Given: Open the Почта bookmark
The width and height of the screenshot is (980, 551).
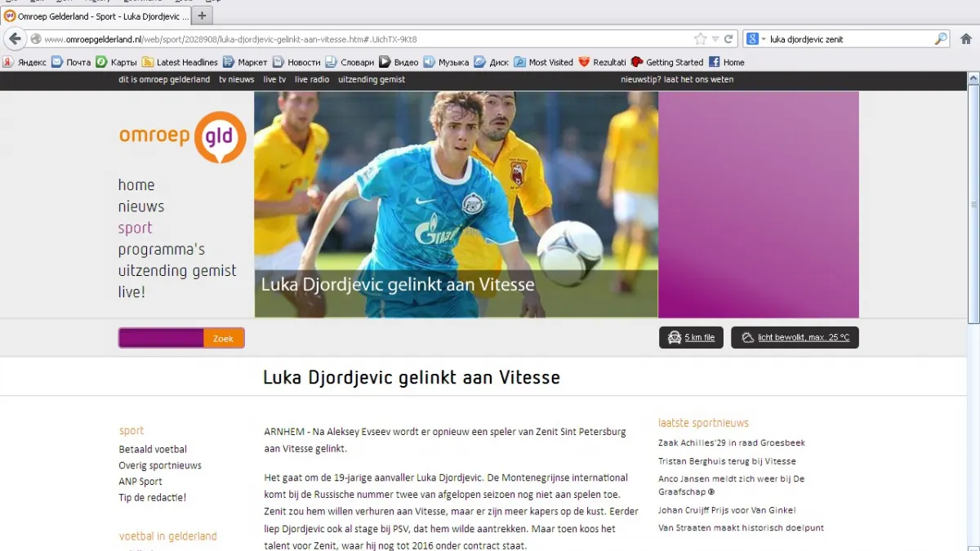Looking at the screenshot, I should [x=71, y=62].
